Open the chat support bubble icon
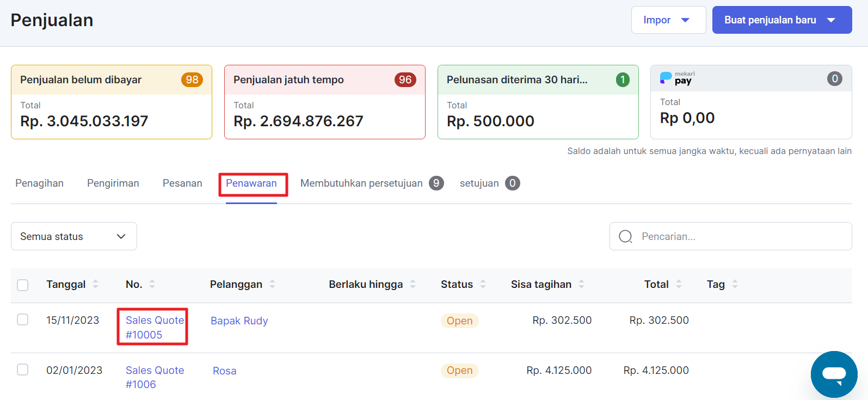868x400 pixels. point(834,374)
